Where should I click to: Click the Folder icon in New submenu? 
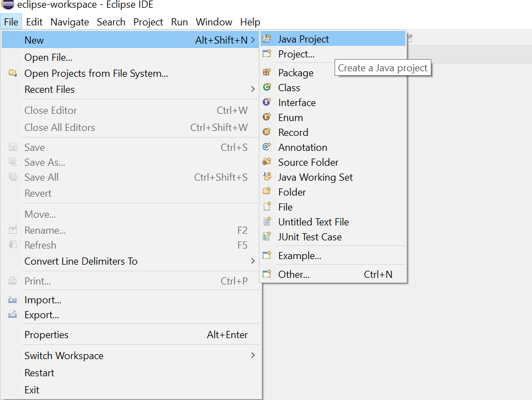267,192
